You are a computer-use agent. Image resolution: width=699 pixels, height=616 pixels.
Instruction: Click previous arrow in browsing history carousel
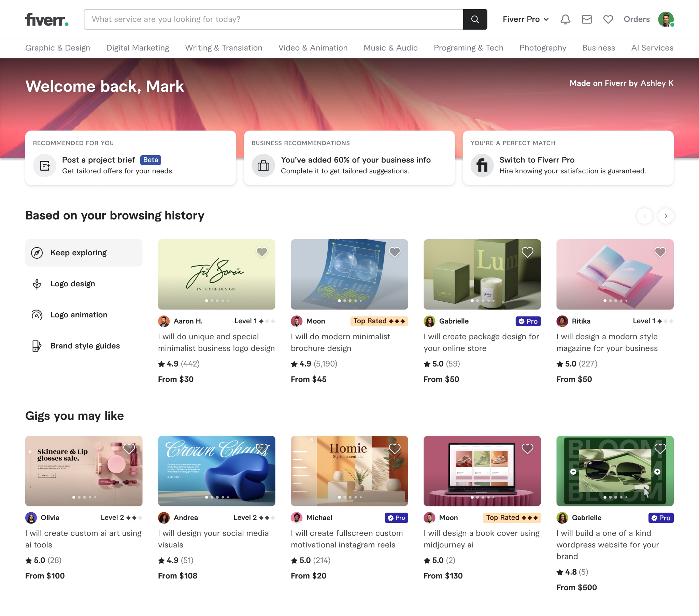point(644,216)
